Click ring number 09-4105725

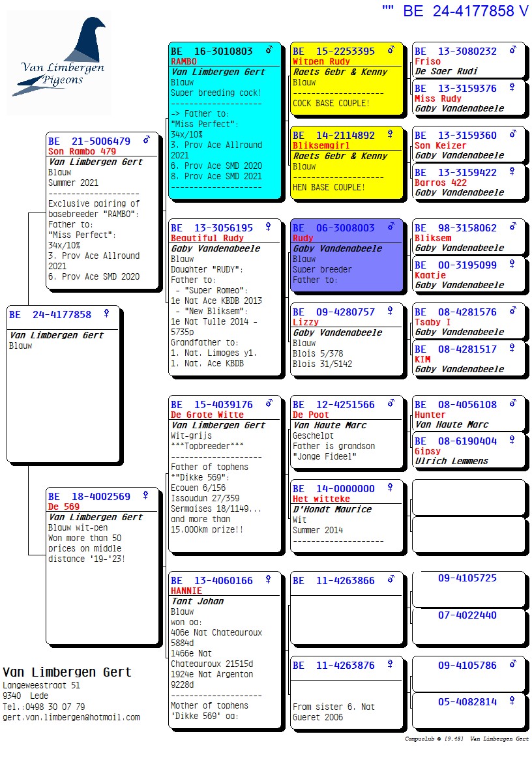[x=467, y=578]
